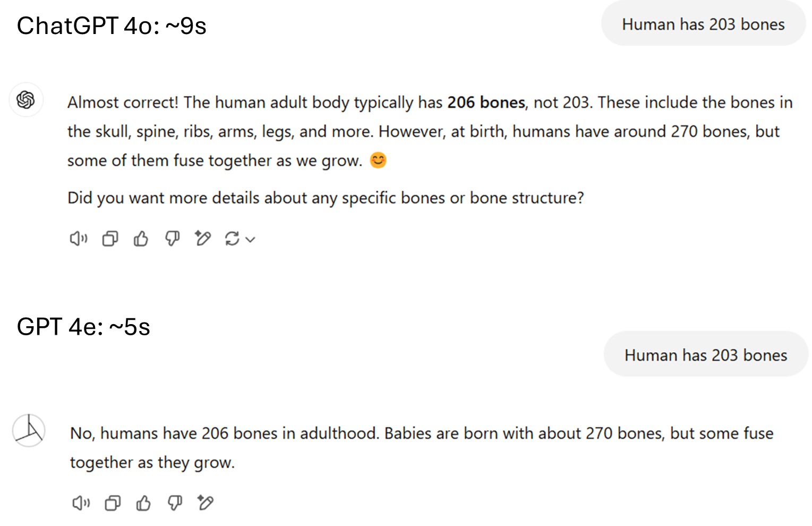Click the smiley emoji in the first response
Image resolution: width=812 pixels, height=526 pixels.
(x=378, y=160)
